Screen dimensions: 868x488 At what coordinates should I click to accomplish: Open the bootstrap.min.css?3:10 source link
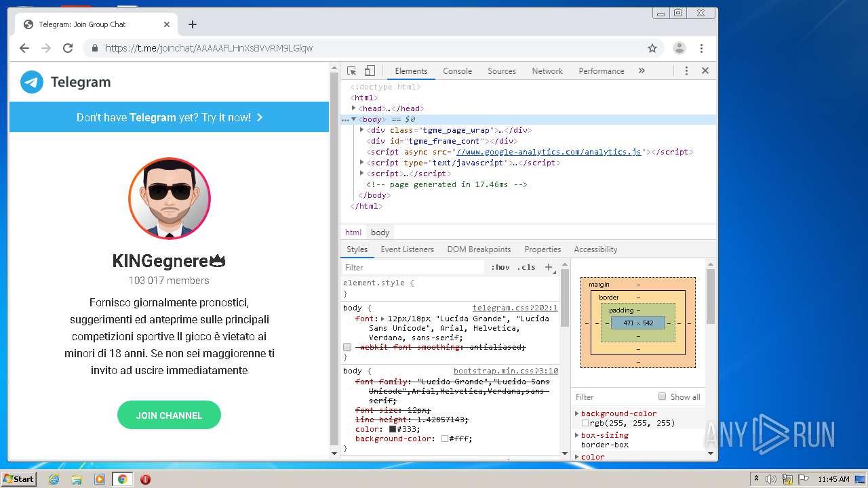[x=506, y=371]
